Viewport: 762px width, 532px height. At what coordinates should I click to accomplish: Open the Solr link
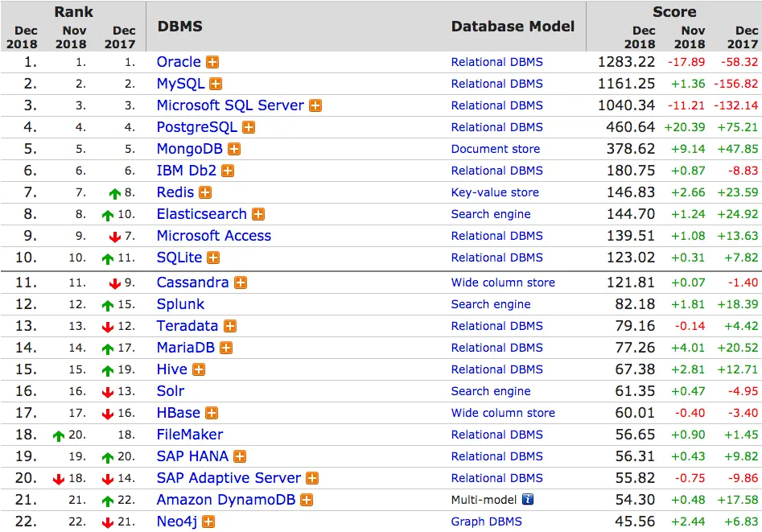[170, 391]
